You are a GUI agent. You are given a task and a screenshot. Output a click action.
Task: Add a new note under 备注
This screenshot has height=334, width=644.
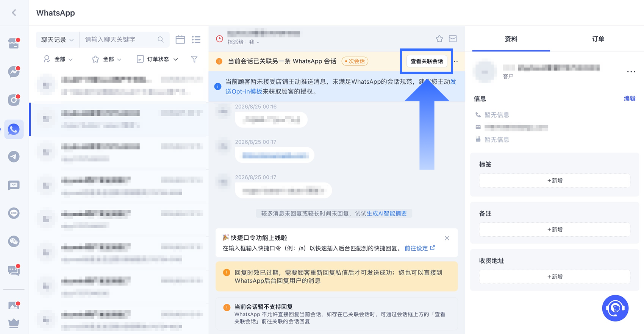click(555, 229)
